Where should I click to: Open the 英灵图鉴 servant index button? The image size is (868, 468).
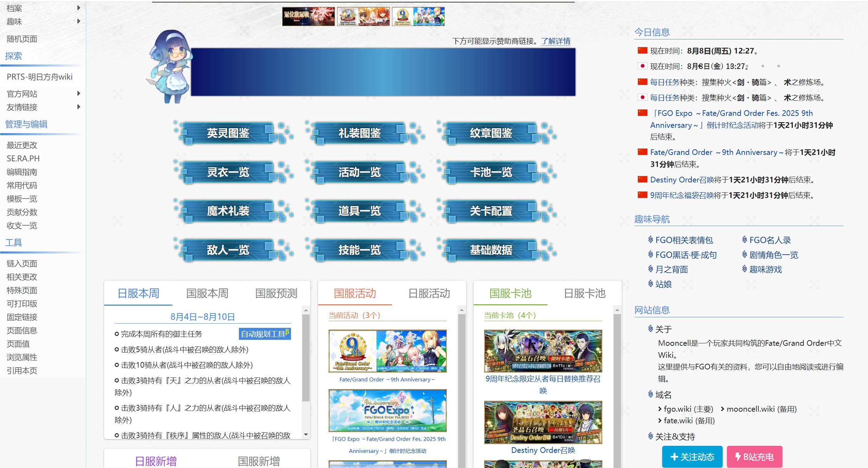click(233, 133)
